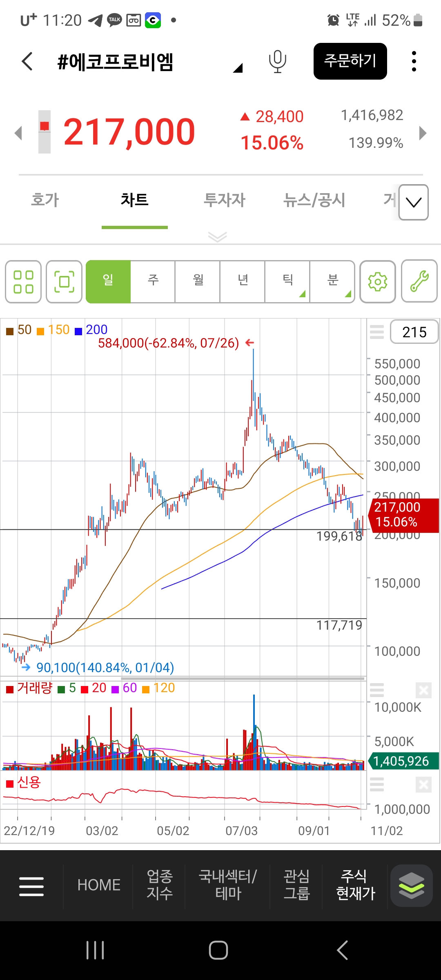441x980 pixels.
Task: Go back using the top-left arrow
Action: click(x=27, y=62)
